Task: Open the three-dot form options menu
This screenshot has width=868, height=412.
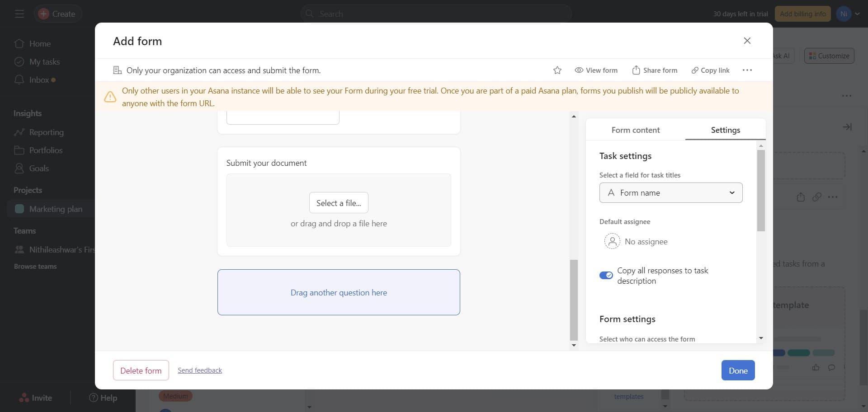Action: [x=747, y=70]
